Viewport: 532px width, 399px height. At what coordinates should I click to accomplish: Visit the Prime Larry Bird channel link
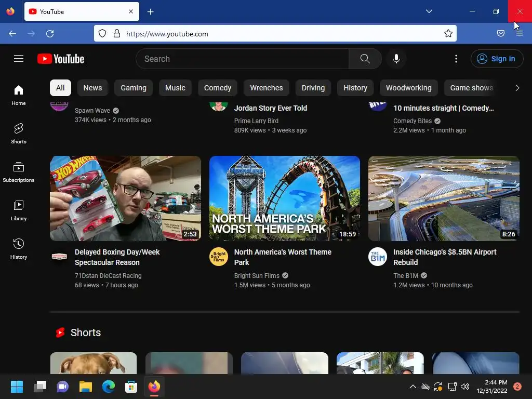pos(256,121)
